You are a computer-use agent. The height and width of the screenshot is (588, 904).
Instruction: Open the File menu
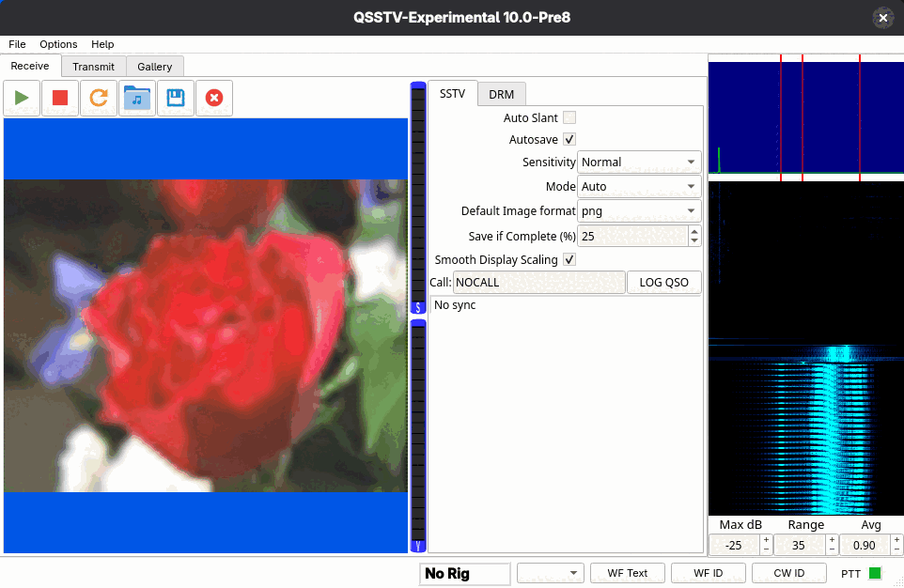(17, 44)
